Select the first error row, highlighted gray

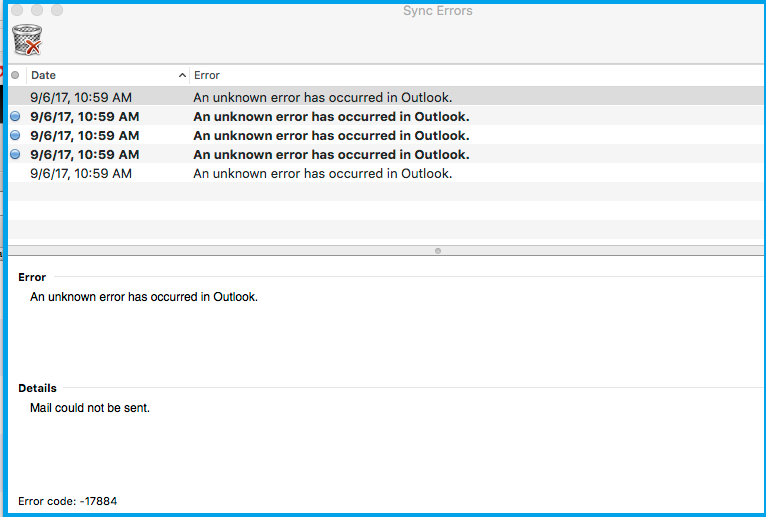pos(386,97)
